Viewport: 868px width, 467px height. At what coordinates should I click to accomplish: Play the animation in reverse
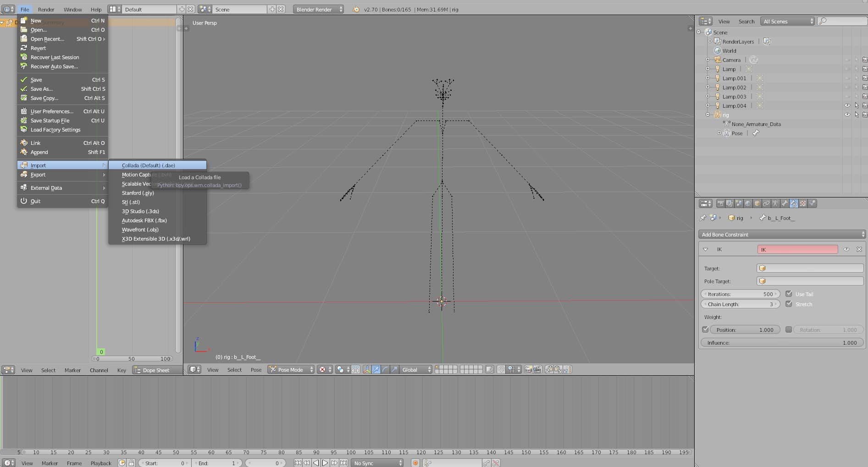tap(316, 463)
